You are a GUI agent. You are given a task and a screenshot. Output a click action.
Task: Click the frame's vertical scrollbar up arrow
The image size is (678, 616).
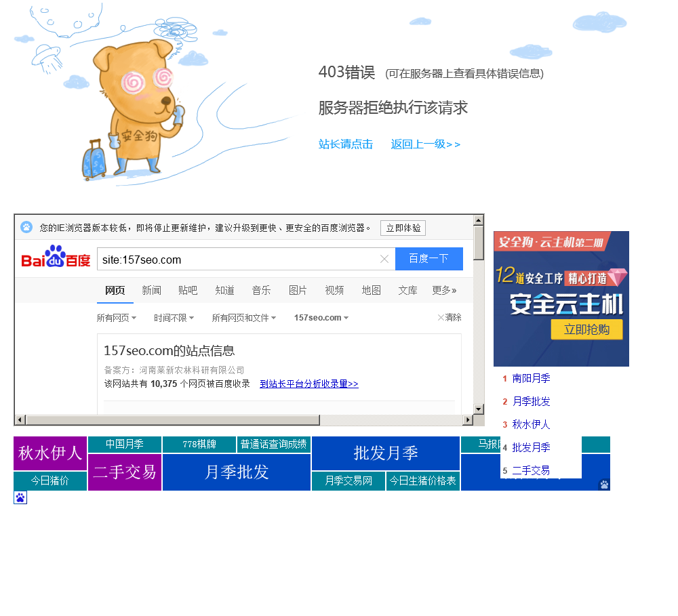[478, 220]
